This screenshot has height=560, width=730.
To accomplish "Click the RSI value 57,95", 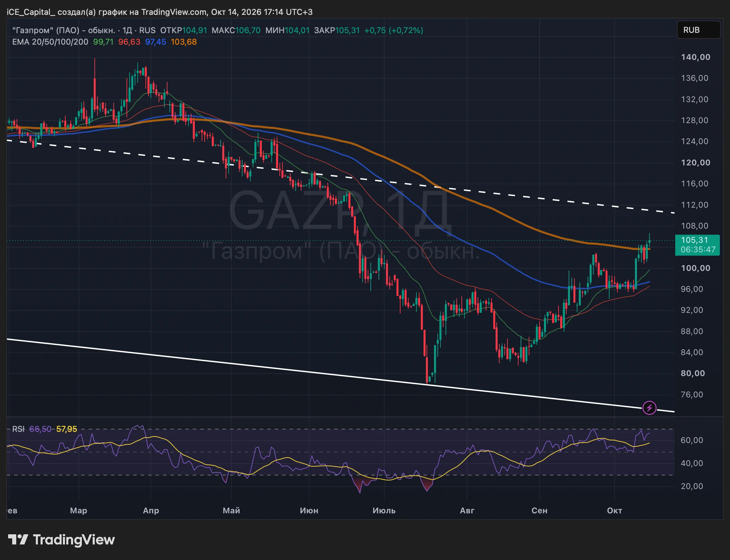I will point(67,429).
